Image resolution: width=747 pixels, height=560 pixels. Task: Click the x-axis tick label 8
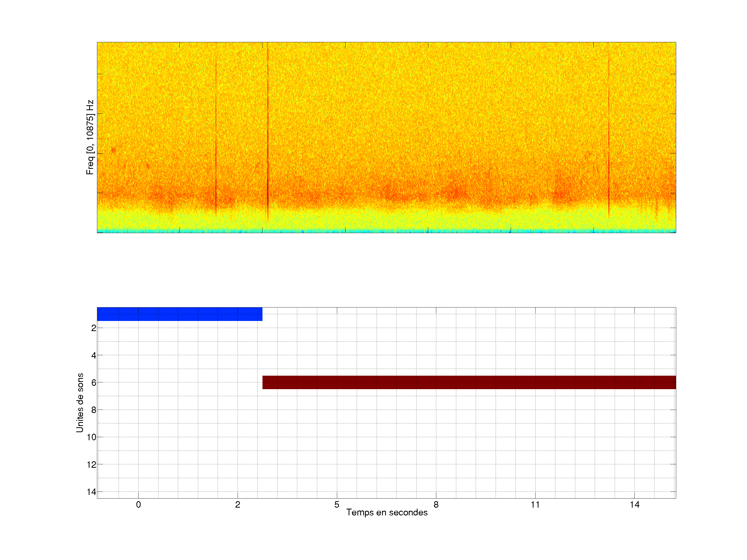tap(436, 505)
